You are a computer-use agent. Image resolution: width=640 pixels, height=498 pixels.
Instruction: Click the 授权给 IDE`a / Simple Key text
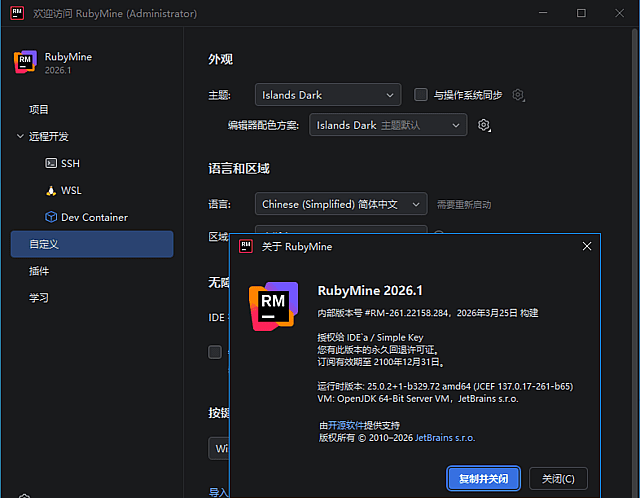(x=371, y=337)
